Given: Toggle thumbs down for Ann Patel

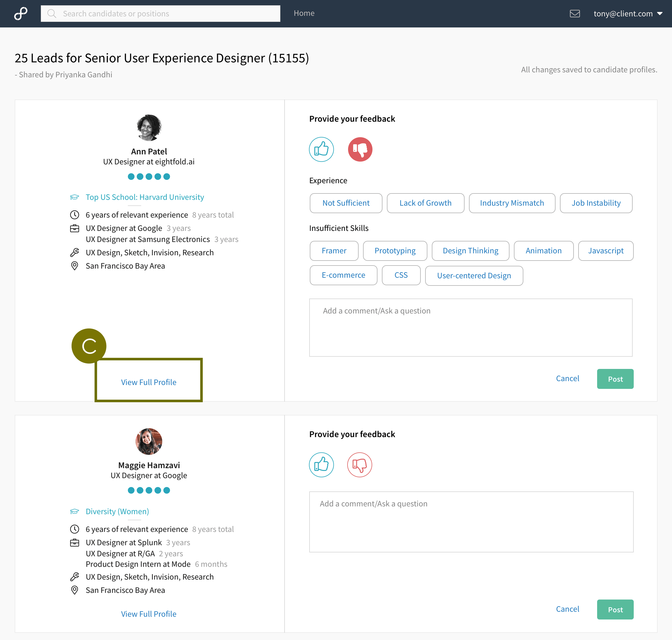Looking at the screenshot, I should pyautogui.click(x=360, y=149).
